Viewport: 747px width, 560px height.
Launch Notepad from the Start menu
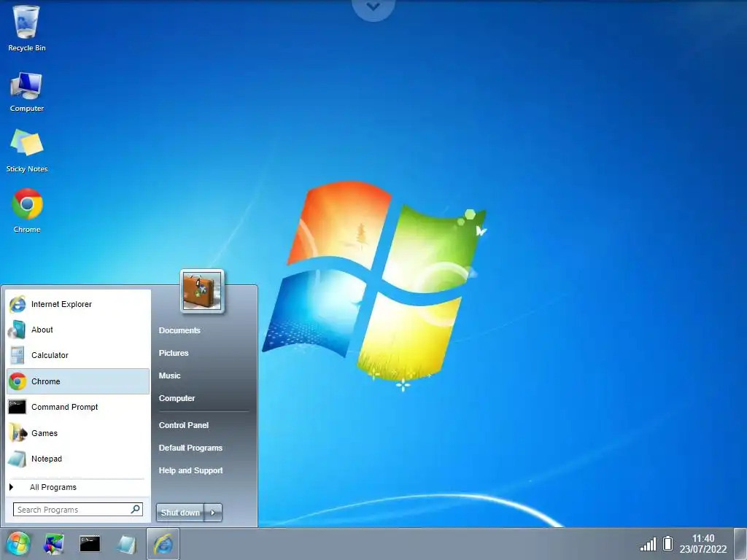(x=79, y=459)
